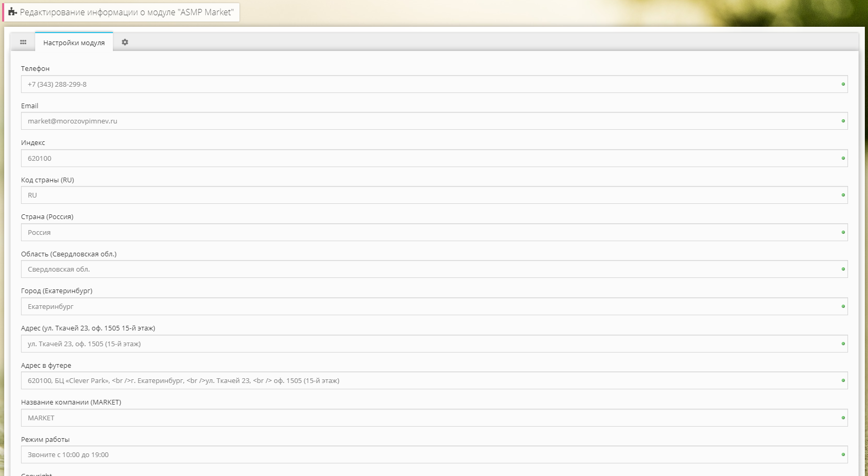868x476 pixels.
Task: Click the 'Email' field label
Action: 29,106
